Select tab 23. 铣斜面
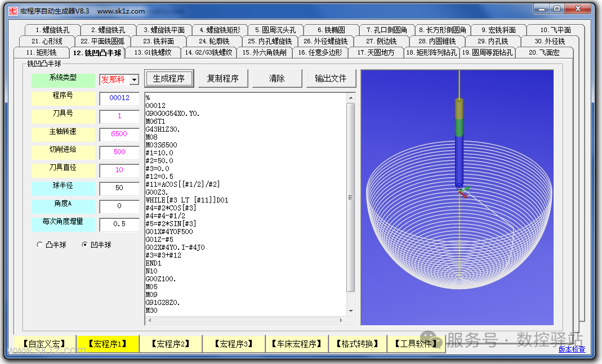The width and height of the screenshot is (602, 364). point(159,41)
